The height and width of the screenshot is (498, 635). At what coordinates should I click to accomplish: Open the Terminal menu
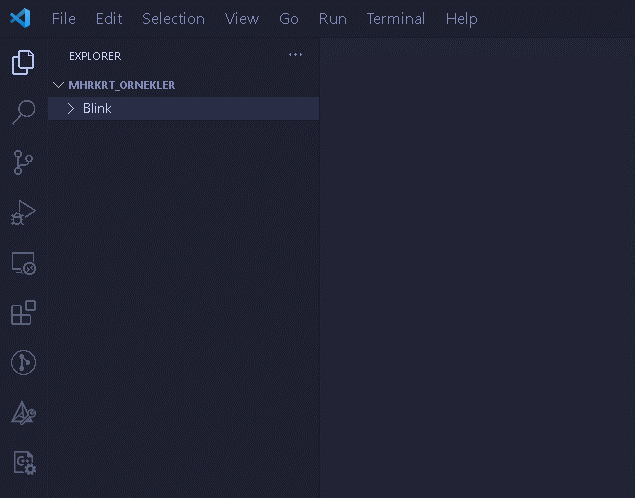pyautogui.click(x=395, y=19)
